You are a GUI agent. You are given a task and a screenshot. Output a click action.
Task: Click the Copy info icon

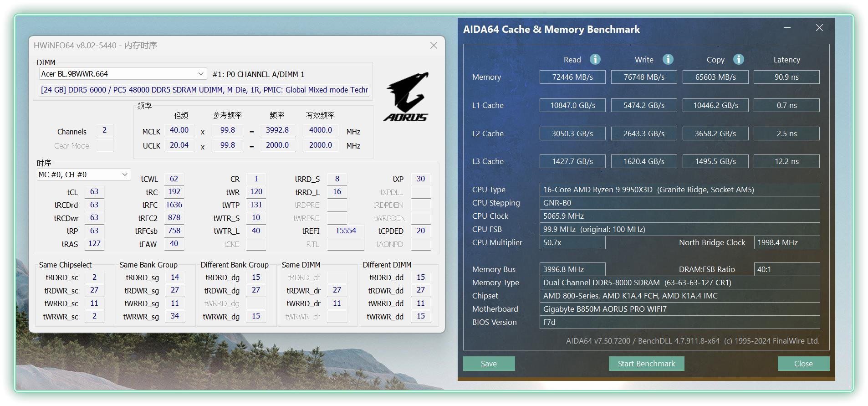pyautogui.click(x=738, y=60)
